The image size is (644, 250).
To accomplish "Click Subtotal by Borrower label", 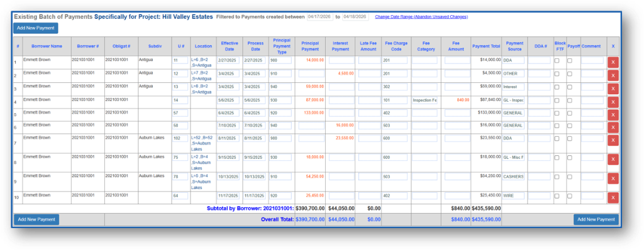I will (250, 208).
